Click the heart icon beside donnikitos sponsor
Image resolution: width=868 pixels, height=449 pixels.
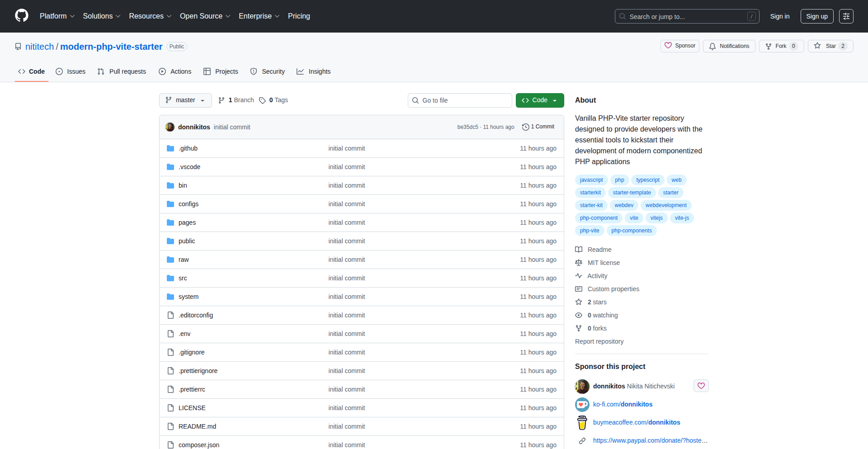click(x=701, y=386)
